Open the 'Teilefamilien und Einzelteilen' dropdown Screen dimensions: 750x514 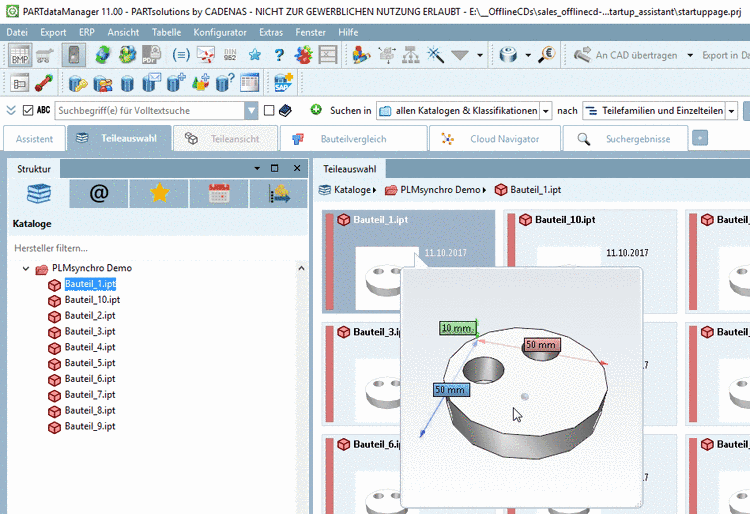[731, 111]
